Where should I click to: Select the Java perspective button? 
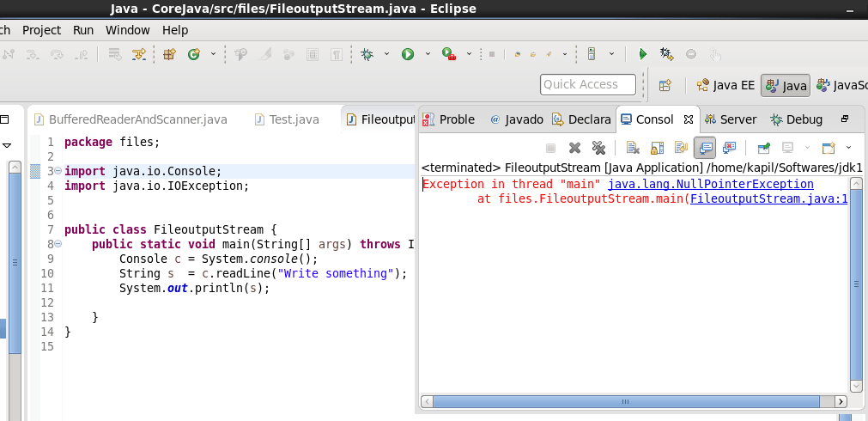pos(786,85)
